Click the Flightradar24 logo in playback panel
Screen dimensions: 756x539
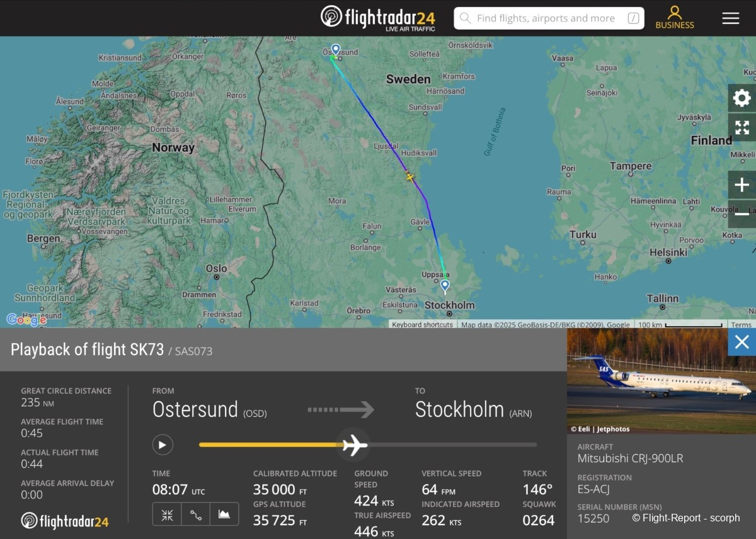[x=65, y=521]
